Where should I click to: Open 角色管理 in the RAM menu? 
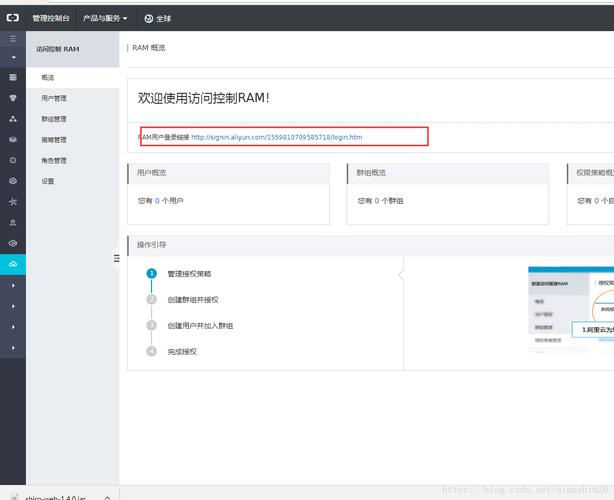point(73,161)
